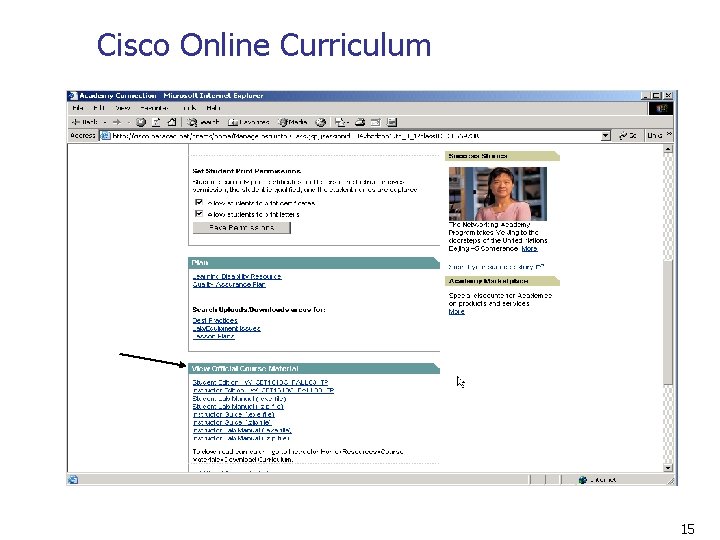Click the scrollbar up arrow
The width and height of the screenshot is (720, 540).
tap(668, 149)
